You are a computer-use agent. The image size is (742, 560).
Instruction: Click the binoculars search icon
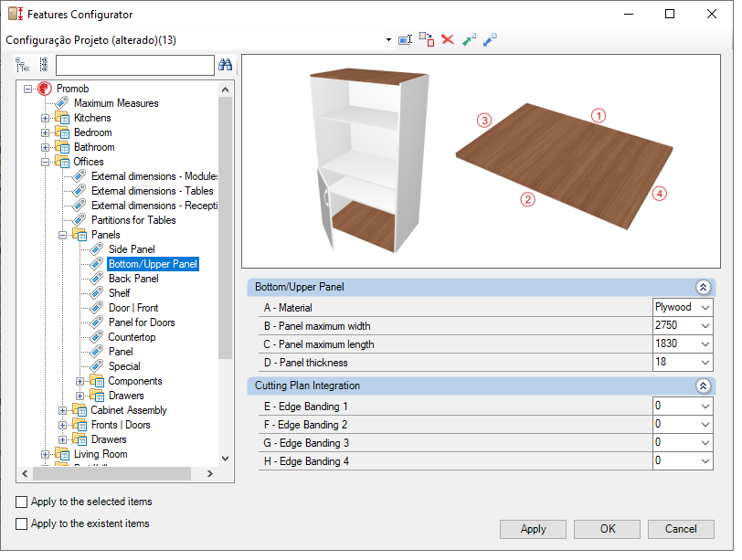coord(225,65)
